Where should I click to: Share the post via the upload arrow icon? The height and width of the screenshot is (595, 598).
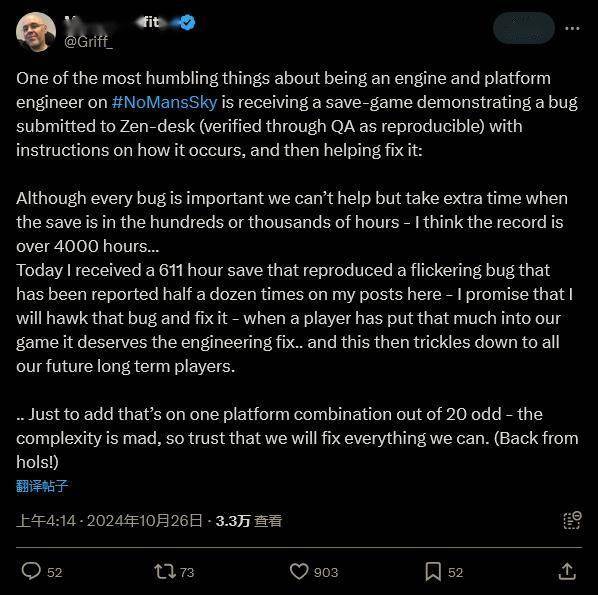coord(567,571)
